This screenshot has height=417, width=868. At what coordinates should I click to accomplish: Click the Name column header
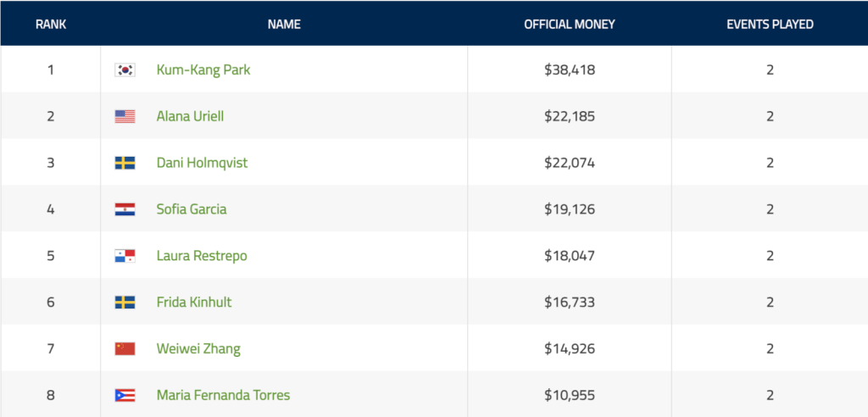point(284,25)
